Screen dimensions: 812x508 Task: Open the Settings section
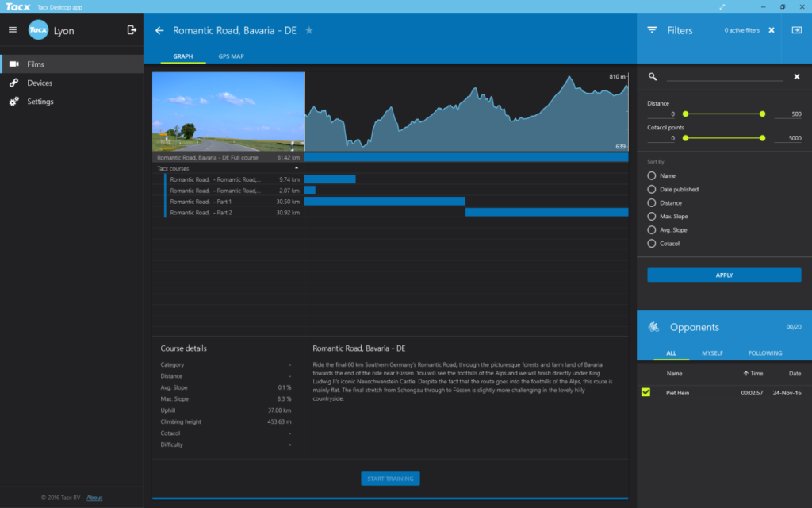point(72,102)
